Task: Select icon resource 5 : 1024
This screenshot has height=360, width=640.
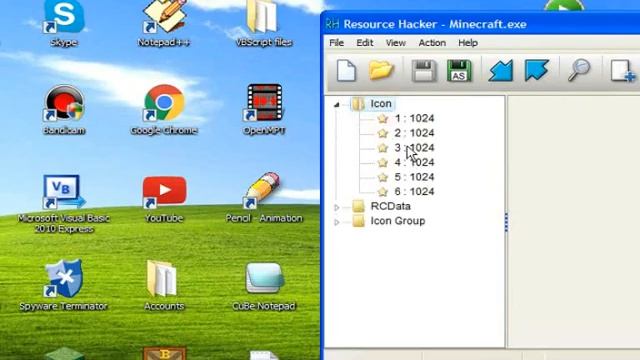Action: [x=414, y=177]
